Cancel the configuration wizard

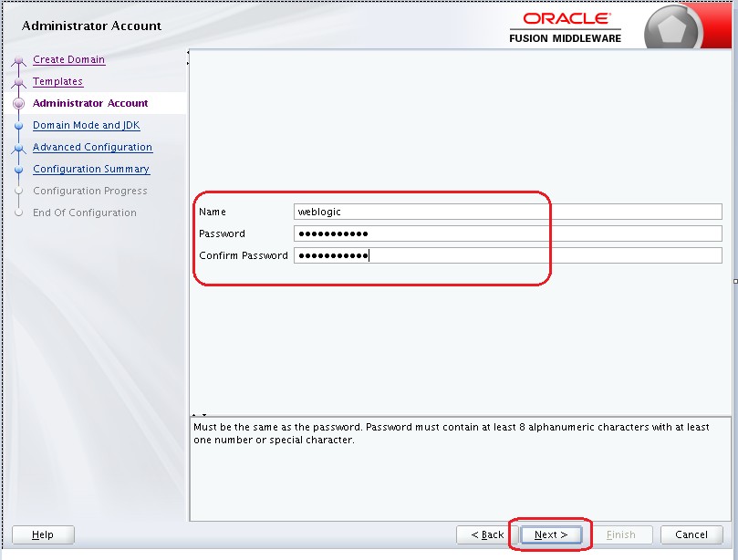691,534
